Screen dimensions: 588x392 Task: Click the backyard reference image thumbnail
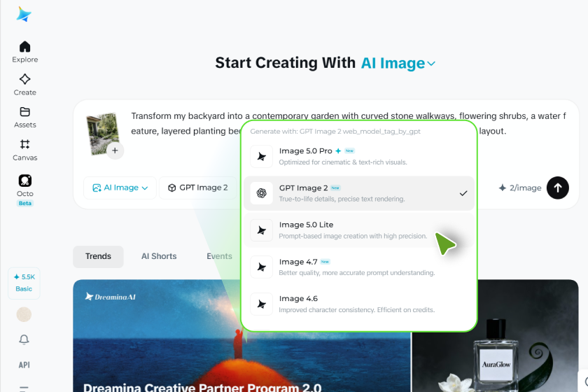(x=102, y=133)
